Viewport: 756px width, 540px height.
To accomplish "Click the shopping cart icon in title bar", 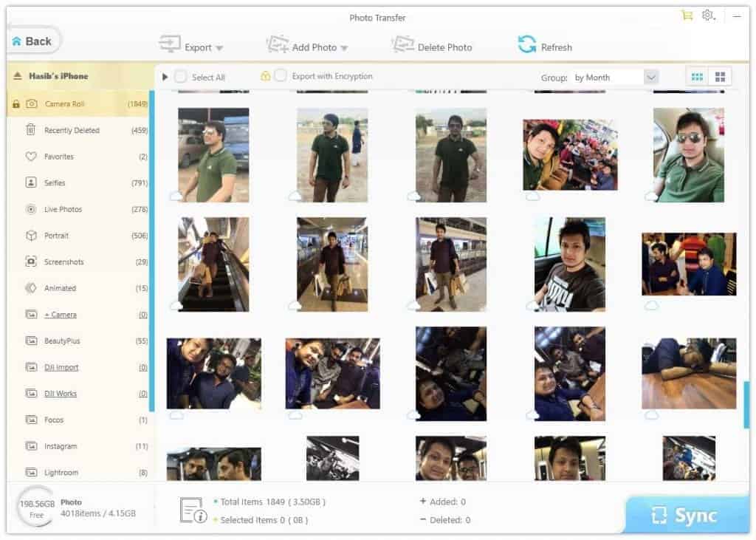I will point(687,16).
